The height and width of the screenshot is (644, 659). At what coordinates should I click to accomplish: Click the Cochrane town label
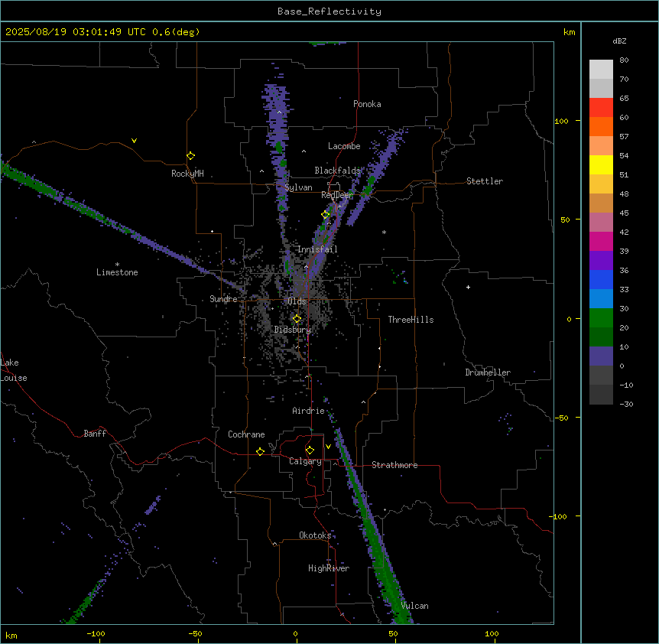246,434
